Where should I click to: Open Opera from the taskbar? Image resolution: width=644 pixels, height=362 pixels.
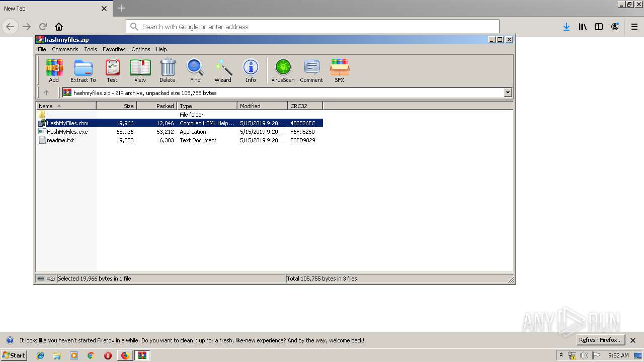pyautogui.click(x=108, y=355)
